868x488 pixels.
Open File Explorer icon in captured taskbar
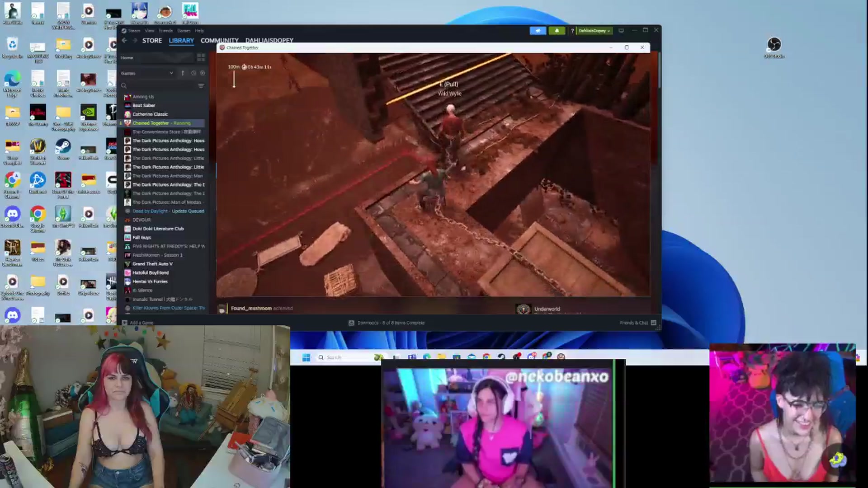coord(442,357)
